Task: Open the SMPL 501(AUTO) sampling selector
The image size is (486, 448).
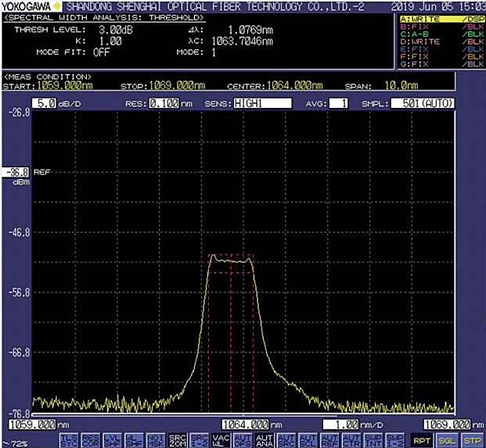Action: (423, 103)
